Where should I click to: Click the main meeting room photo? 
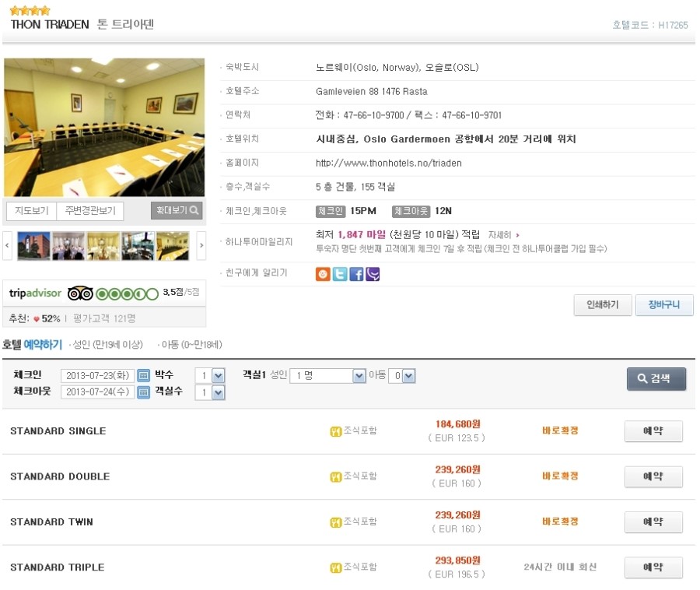point(104,128)
